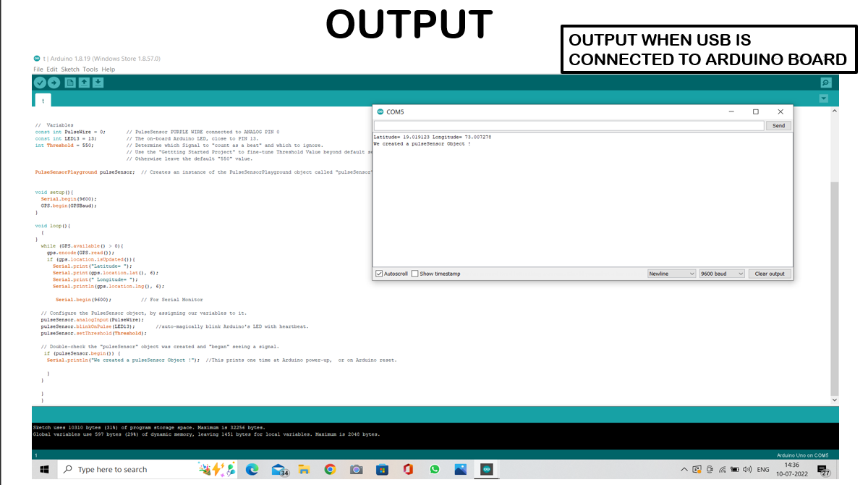Screen dimensions: 868x485
Task: Click the Upload arrow icon
Action: coord(54,83)
